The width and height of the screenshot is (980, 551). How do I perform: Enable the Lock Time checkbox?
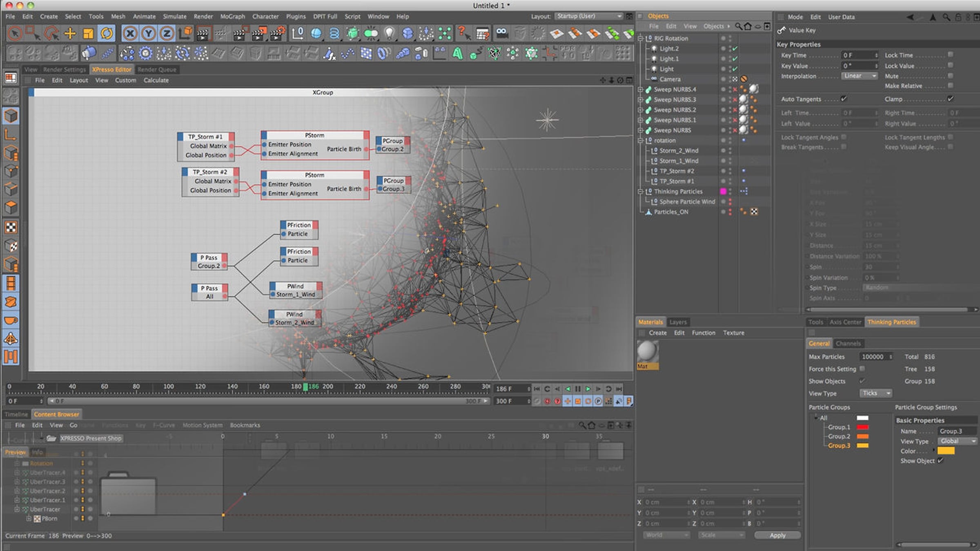(x=951, y=55)
